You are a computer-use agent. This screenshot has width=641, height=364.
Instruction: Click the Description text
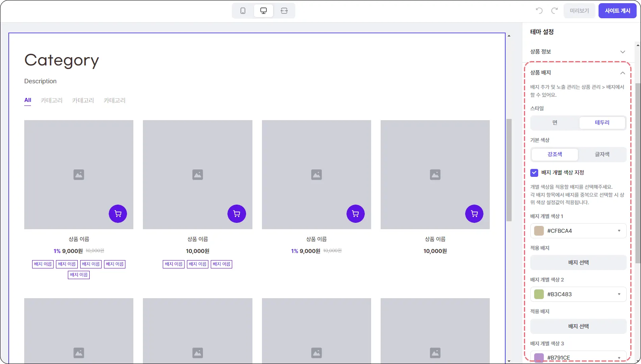click(x=40, y=81)
